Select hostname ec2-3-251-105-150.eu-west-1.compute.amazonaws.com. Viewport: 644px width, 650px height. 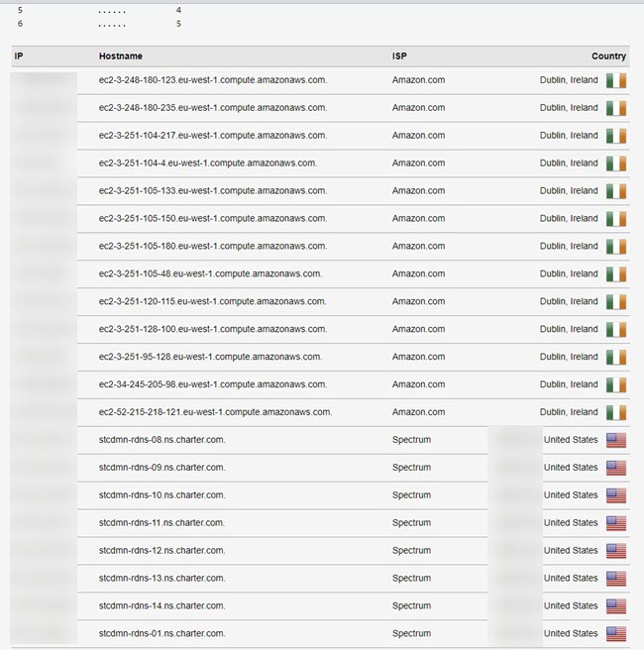click(x=213, y=218)
